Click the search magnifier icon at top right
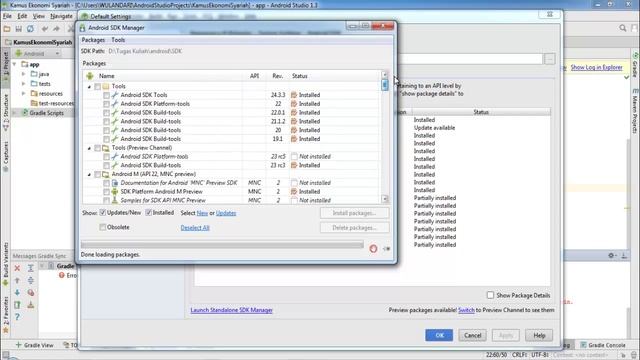This screenshot has height=360, width=640. click(x=622, y=28)
